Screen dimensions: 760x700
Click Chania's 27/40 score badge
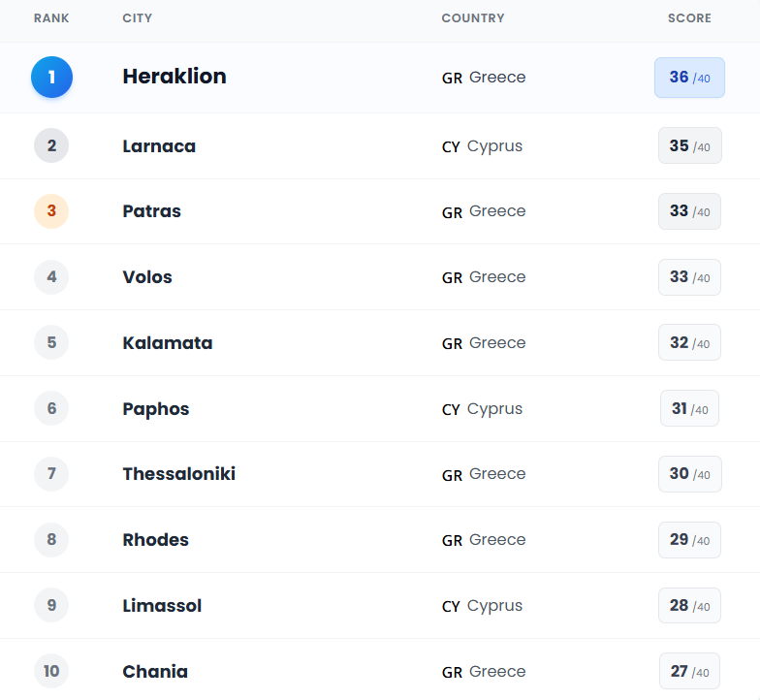(689, 671)
